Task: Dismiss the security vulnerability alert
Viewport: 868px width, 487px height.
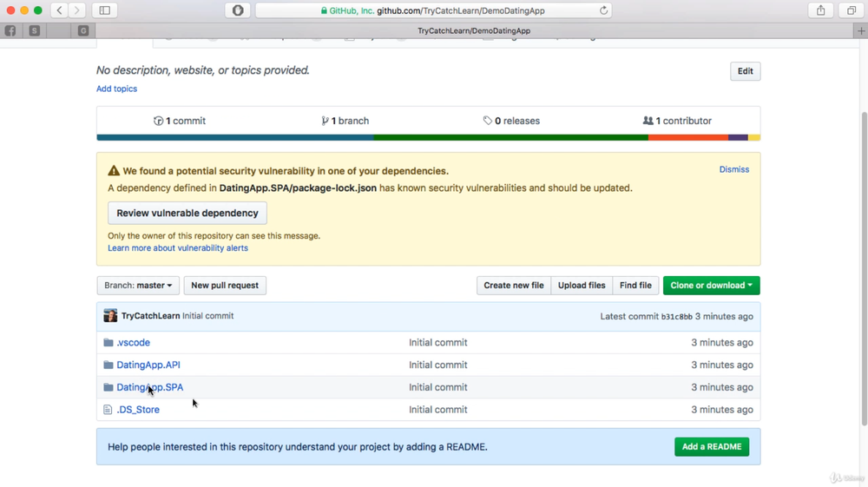Action: 734,169
